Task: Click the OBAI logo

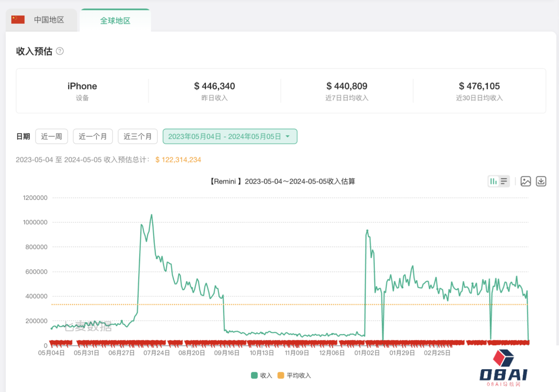Action: pyautogui.click(x=504, y=368)
